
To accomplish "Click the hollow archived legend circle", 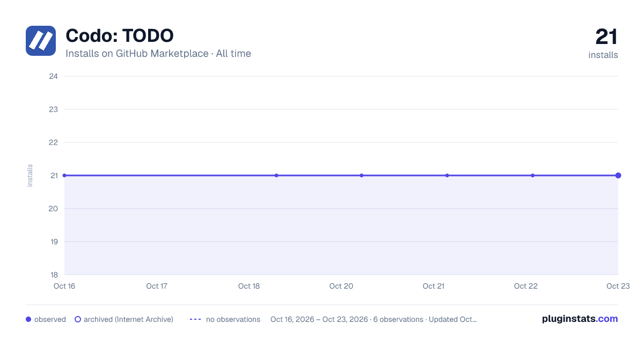I will [x=77, y=319].
